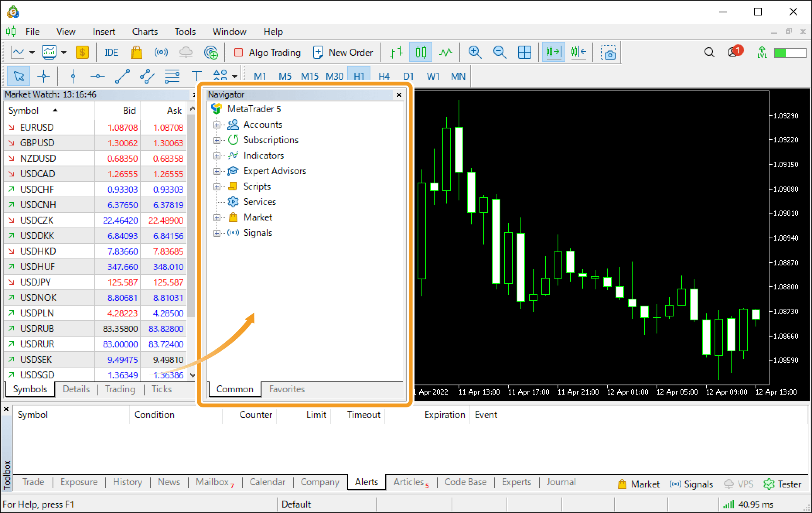Image resolution: width=812 pixels, height=513 pixels.
Task: Switch to the Trading tab in Market Watch
Action: pyautogui.click(x=119, y=389)
